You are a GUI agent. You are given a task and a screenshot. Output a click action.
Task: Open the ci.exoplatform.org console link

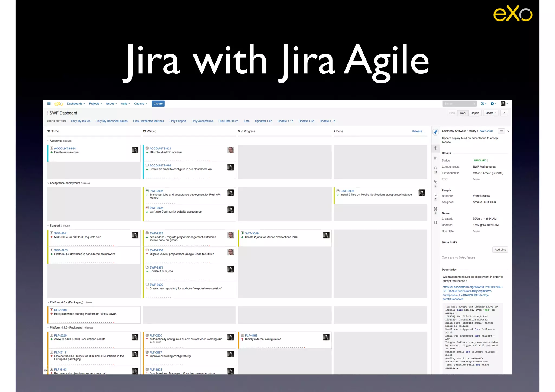[x=472, y=293]
